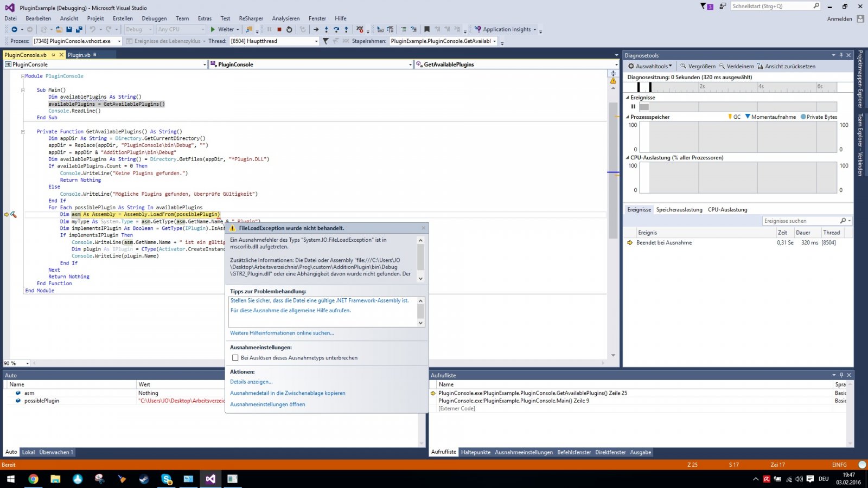Screen dimensions: 868x488
Task: Click 'Details anzeigen...' link
Action: click(251, 382)
